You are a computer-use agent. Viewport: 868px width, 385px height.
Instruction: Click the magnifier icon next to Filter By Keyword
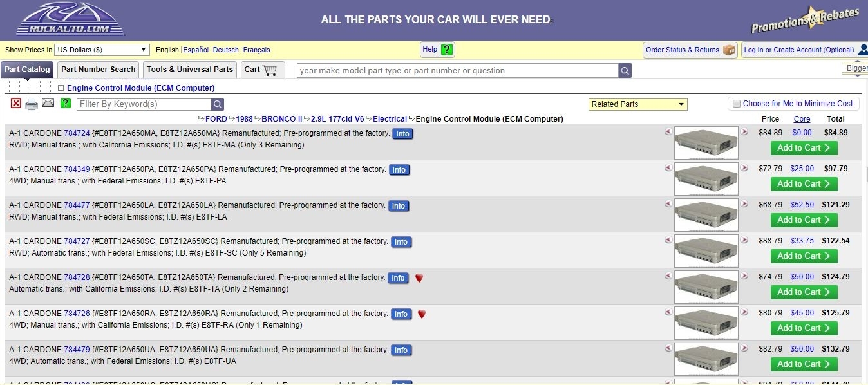pyautogui.click(x=218, y=104)
